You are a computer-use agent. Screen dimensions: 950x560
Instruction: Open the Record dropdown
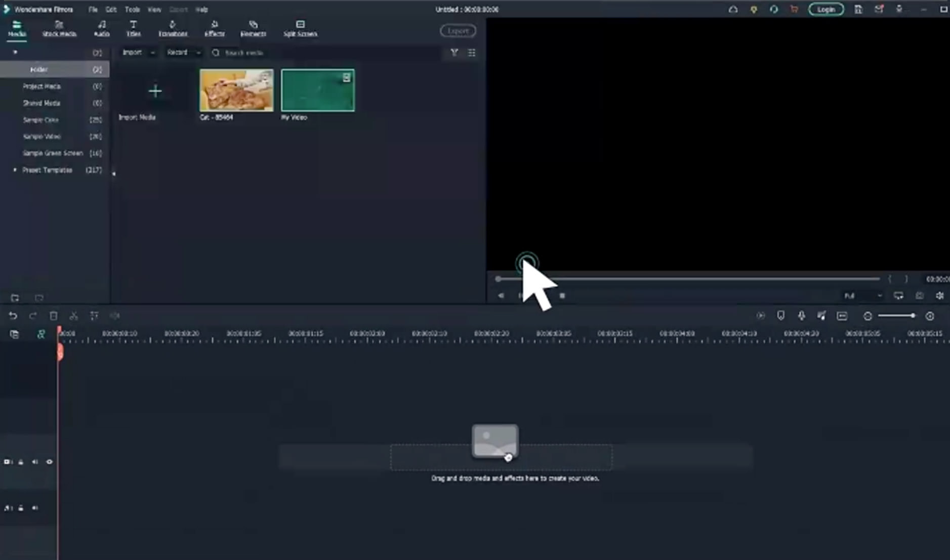(183, 53)
